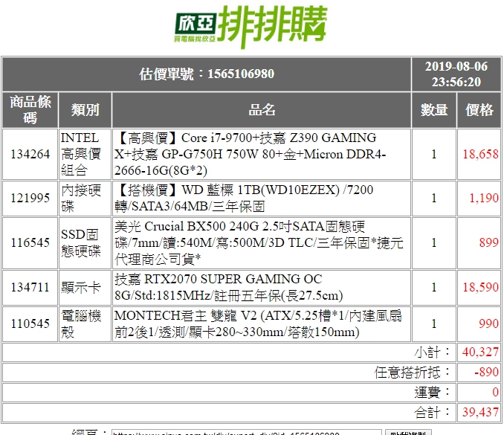Click the quantity cell in the Crucial BX500 row
Image resolution: width=504 pixels, height=435 pixels.
point(434,242)
